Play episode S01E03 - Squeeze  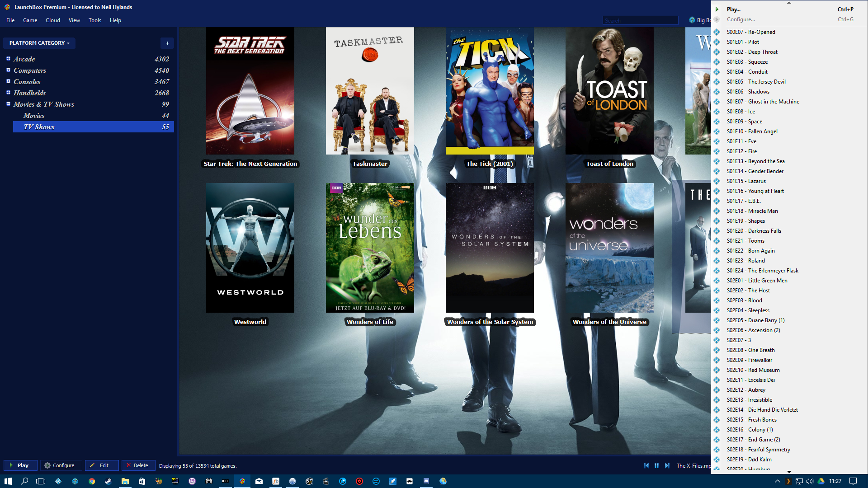789,62
